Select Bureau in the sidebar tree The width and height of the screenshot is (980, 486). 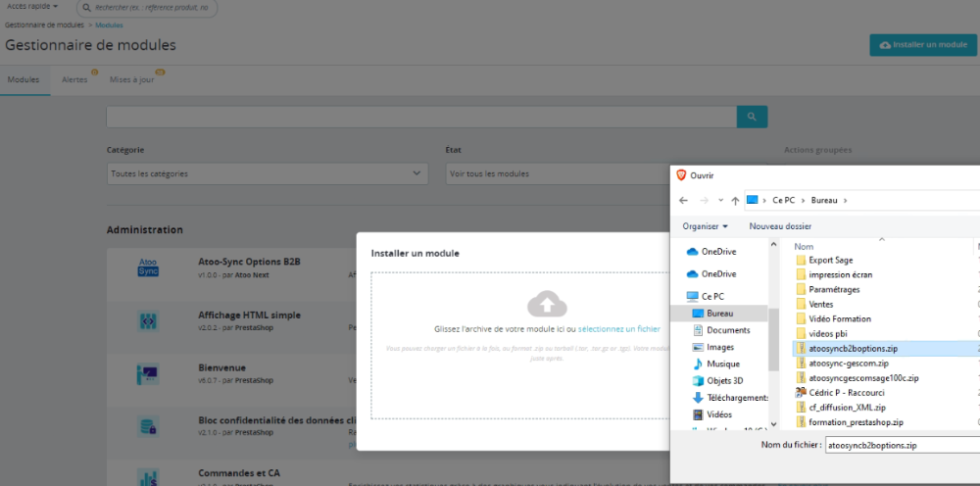[x=720, y=314]
